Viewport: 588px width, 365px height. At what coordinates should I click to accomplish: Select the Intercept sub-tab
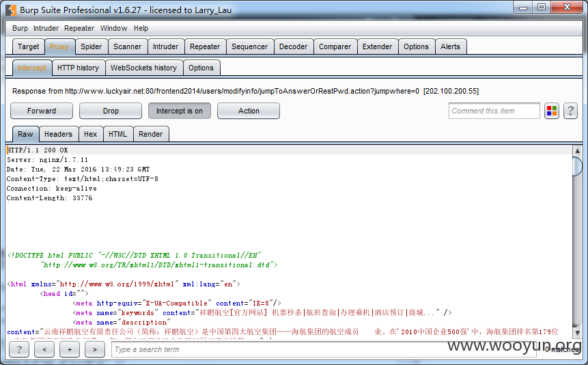[x=32, y=68]
